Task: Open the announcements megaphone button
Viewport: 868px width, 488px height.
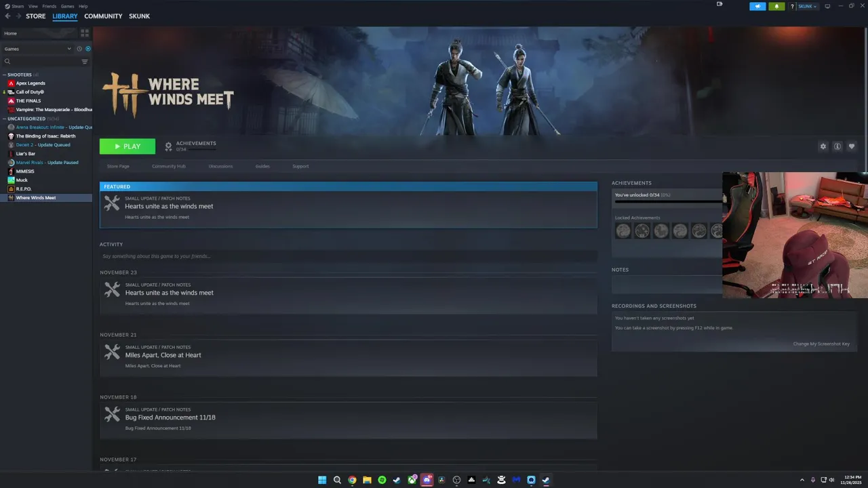Action: (757, 6)
